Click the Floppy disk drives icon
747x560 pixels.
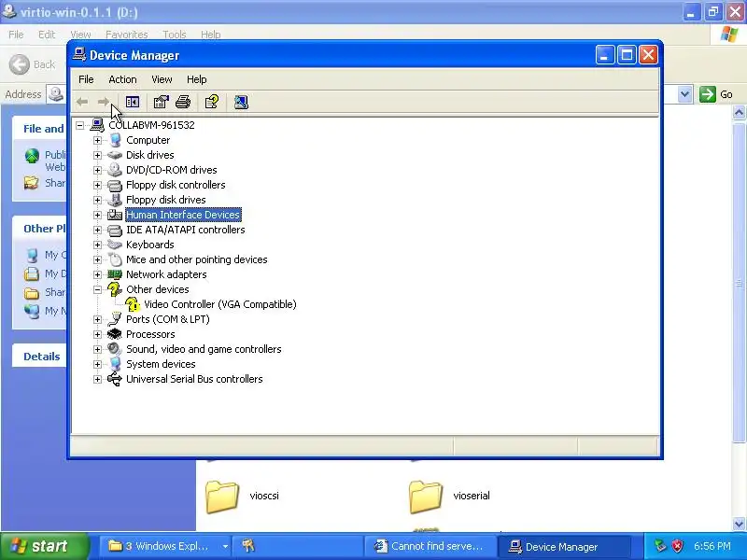(115, 200)
